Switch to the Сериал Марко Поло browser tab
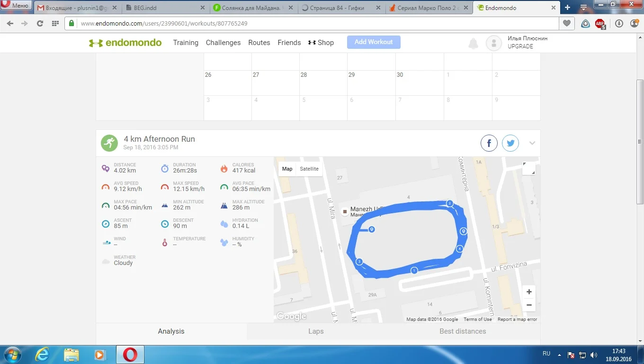This screenshot has width=644, height=364. tap(430, 8)
